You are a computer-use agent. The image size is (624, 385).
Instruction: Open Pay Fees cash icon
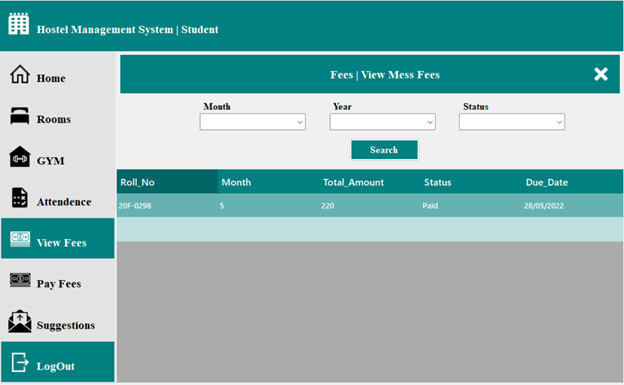coord(20,280)
